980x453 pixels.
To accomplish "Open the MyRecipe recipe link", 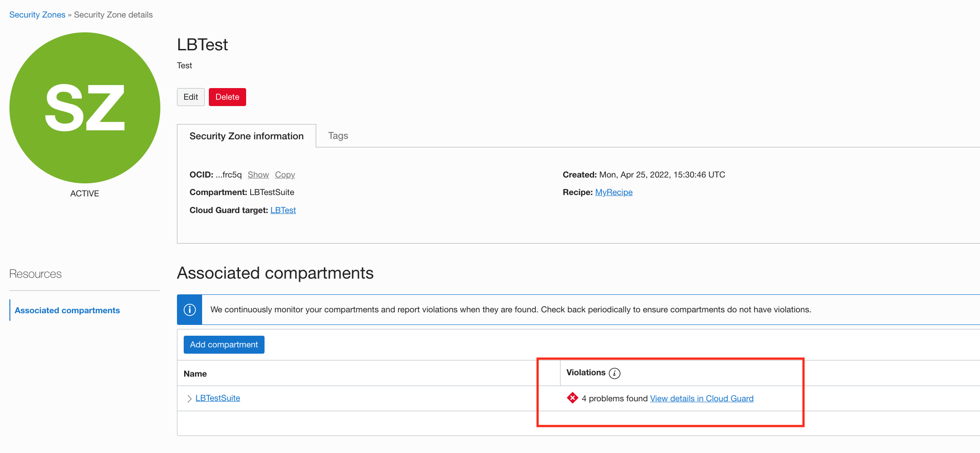I will pyautogui.click(x=614, y=192).
